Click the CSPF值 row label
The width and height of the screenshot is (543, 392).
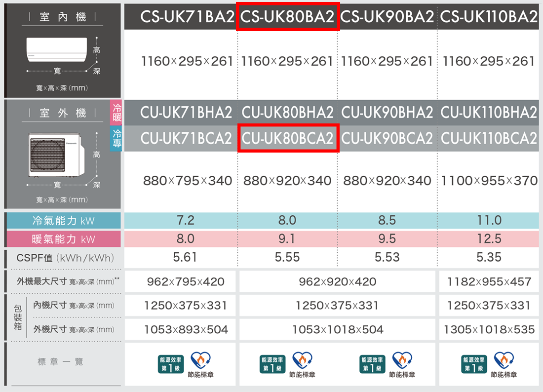pos(65,258)
